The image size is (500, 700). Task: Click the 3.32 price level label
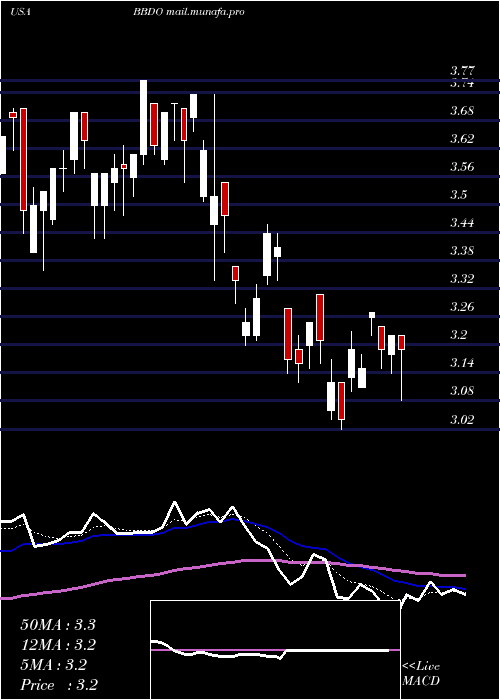tap(462, 279)
